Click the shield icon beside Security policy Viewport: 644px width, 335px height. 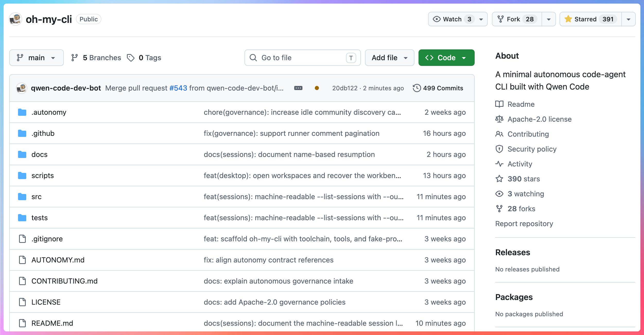pos(499,149)
